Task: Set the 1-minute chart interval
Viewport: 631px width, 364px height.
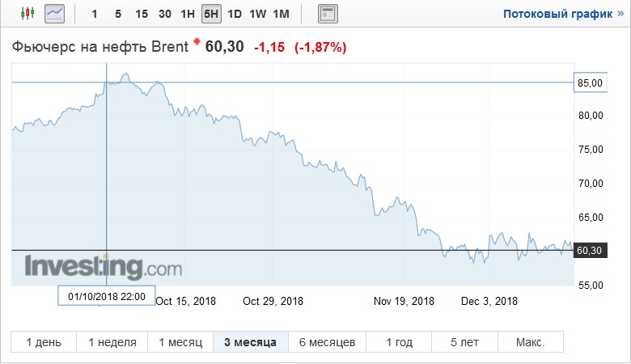Action: coord(95,14)
